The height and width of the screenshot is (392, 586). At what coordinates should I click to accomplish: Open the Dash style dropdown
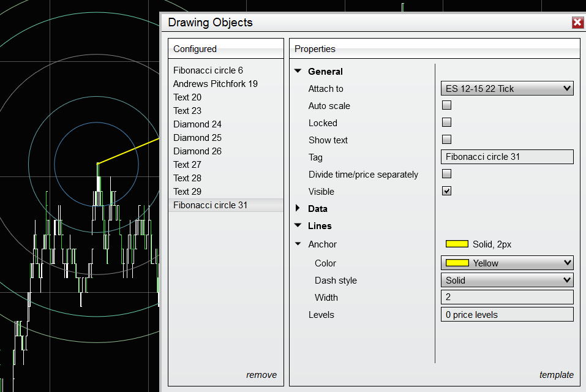[x=506, y=281]
